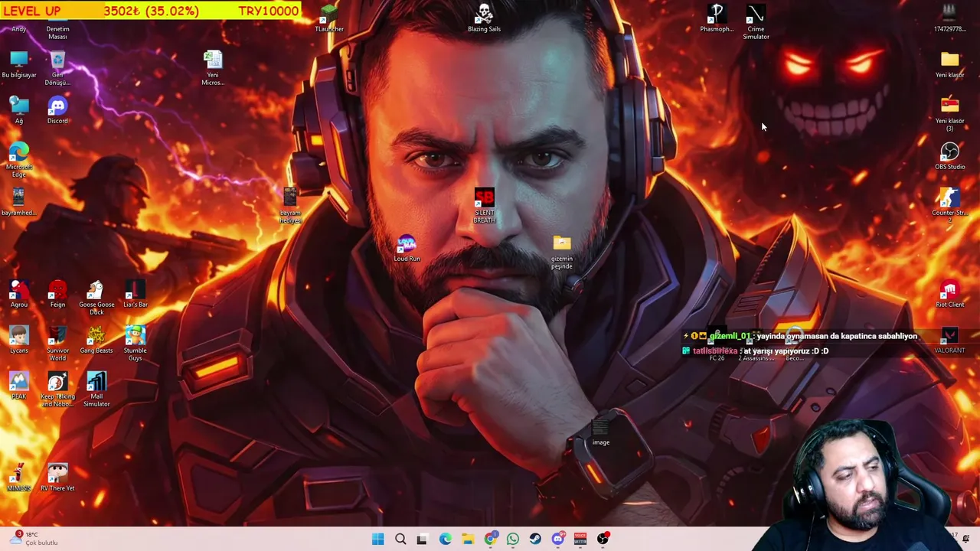Open the weather widget showing 18°C

point(35,539)
